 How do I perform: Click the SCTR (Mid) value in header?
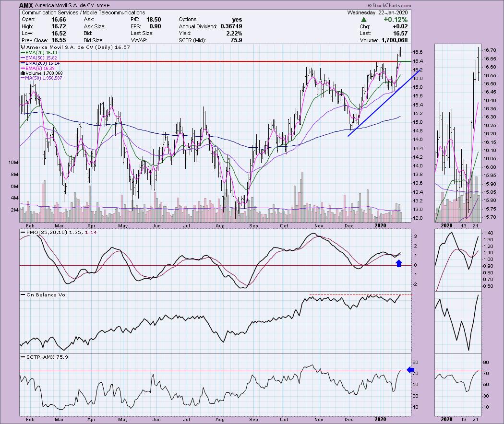[236, 40]
